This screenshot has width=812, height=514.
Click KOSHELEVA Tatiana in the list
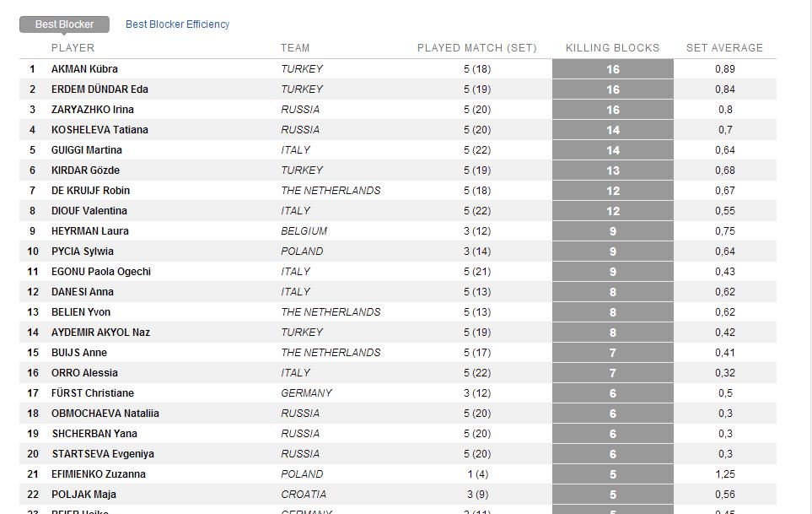pyautogui.click(x=99, y=129)
